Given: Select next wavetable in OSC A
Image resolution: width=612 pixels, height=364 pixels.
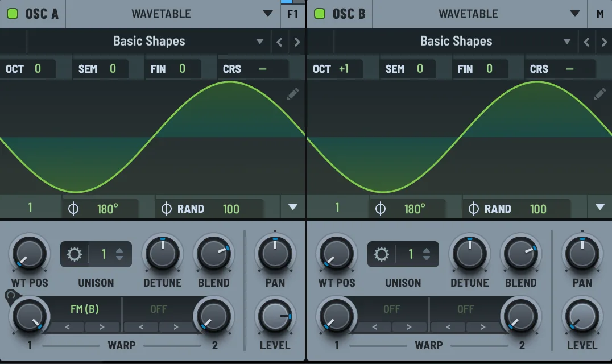Looking at the screenshot, I should (297, 42).
